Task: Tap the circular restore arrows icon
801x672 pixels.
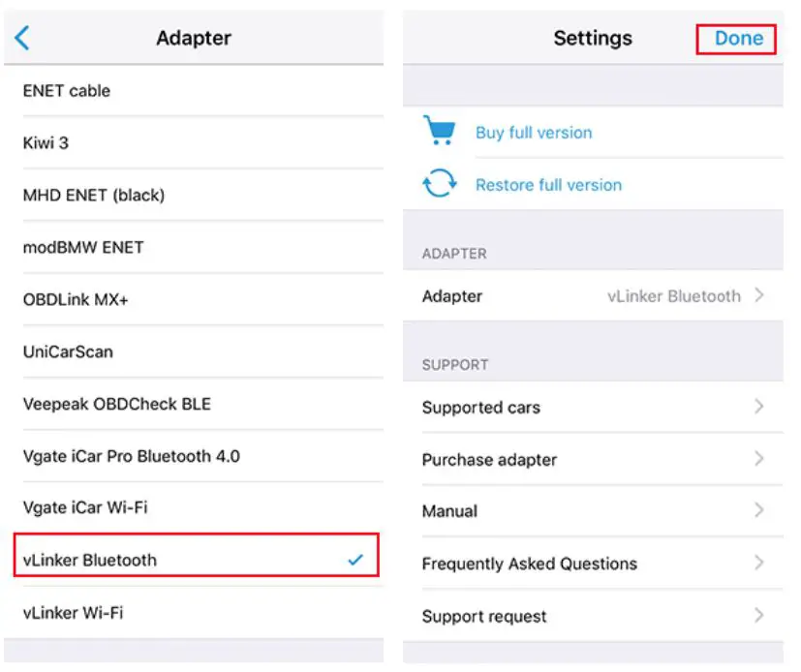Action: pos(439,182)
